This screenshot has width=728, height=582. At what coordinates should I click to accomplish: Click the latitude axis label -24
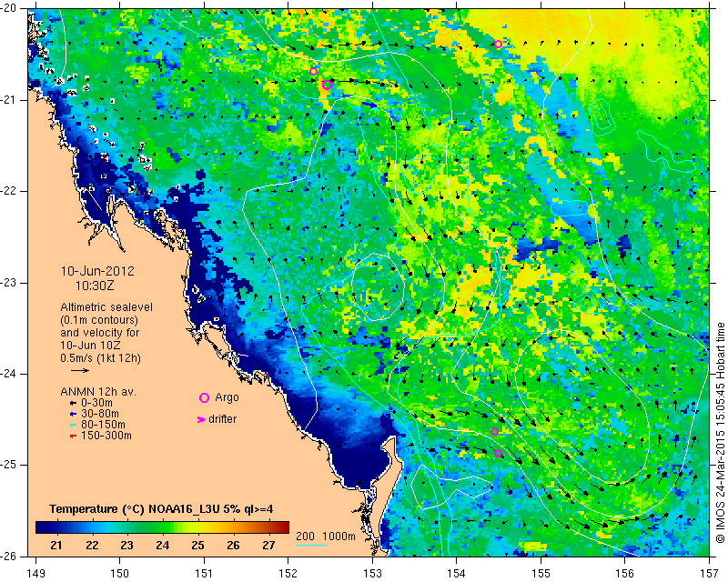tap(9, 374)
